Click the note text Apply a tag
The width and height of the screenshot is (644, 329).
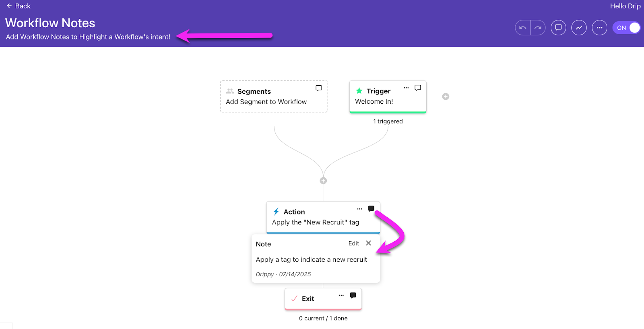click(312, 260)
